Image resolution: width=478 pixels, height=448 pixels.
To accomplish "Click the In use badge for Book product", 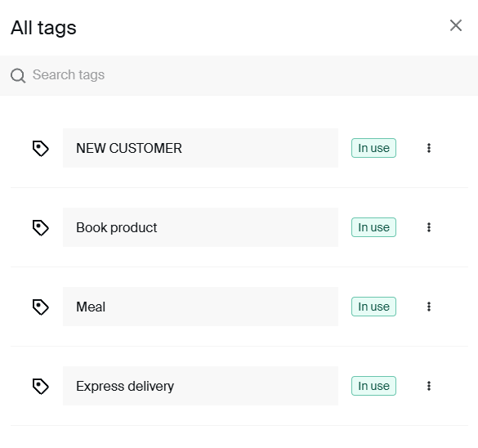I will point(373,227).
